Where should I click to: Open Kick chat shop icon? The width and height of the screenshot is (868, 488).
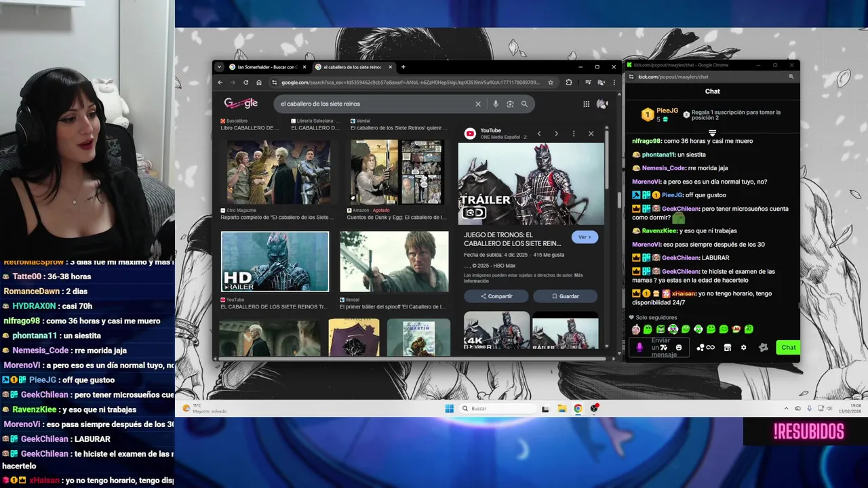coord(727,347)
